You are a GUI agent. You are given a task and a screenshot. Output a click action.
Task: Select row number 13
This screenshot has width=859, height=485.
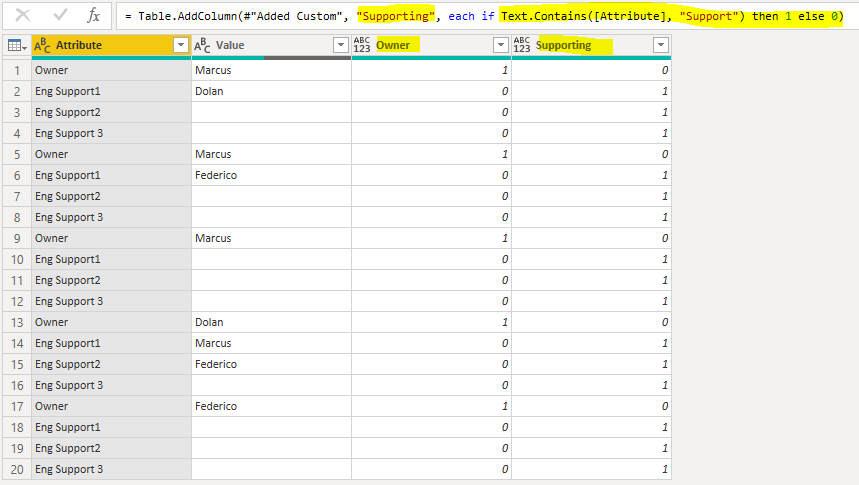tap(17, 322)
